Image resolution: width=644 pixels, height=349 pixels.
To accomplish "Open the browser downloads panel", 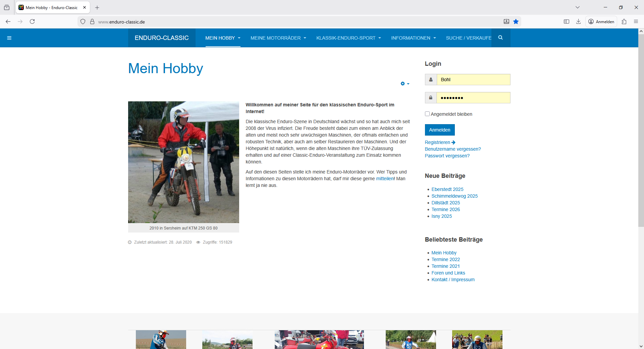I will 578,21.
